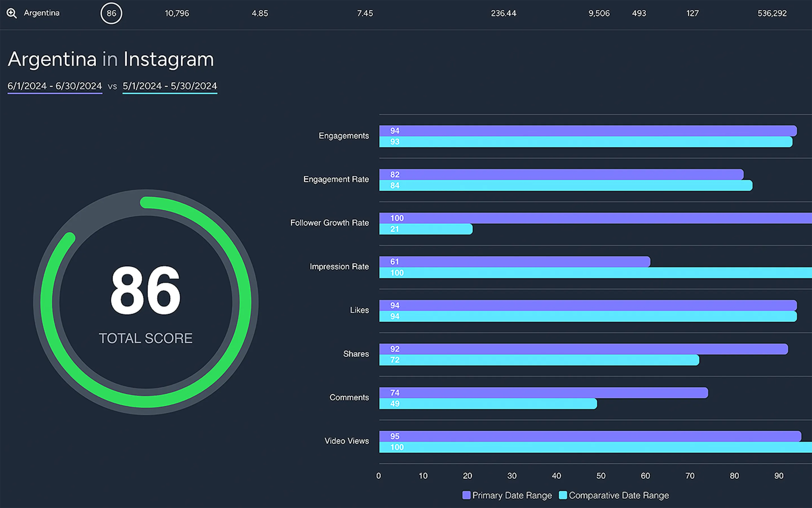
Task: Click the large 86 total score gauge
Action: point(145,302)
